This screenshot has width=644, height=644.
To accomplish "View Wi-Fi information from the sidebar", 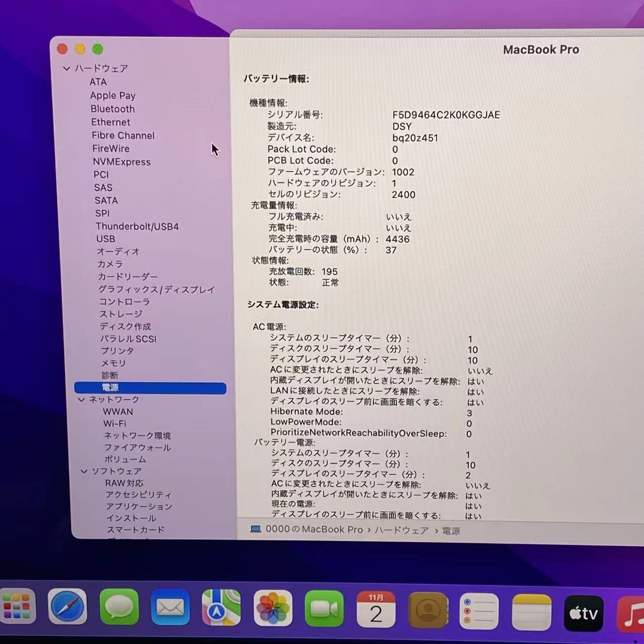I will point(115,423).
